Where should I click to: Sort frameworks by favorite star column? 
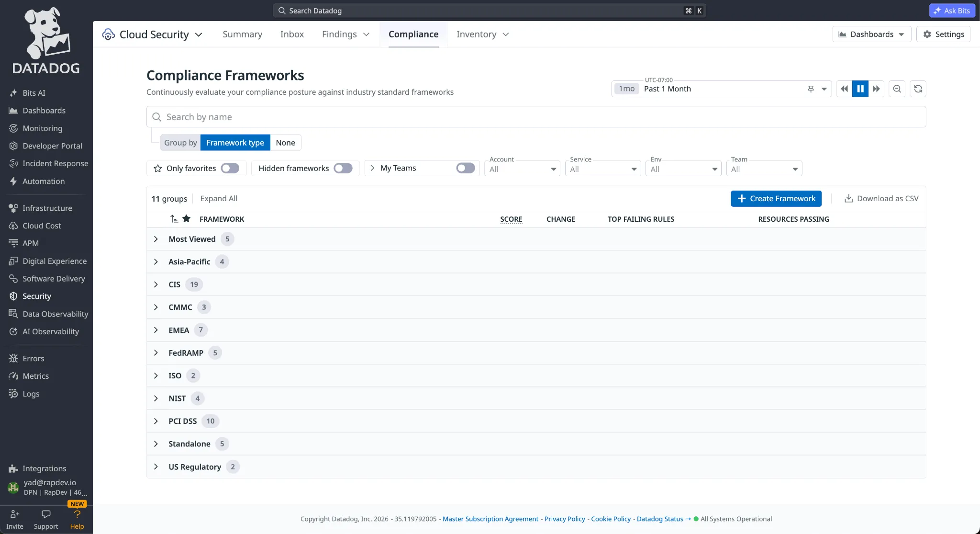tap(187, 219)
